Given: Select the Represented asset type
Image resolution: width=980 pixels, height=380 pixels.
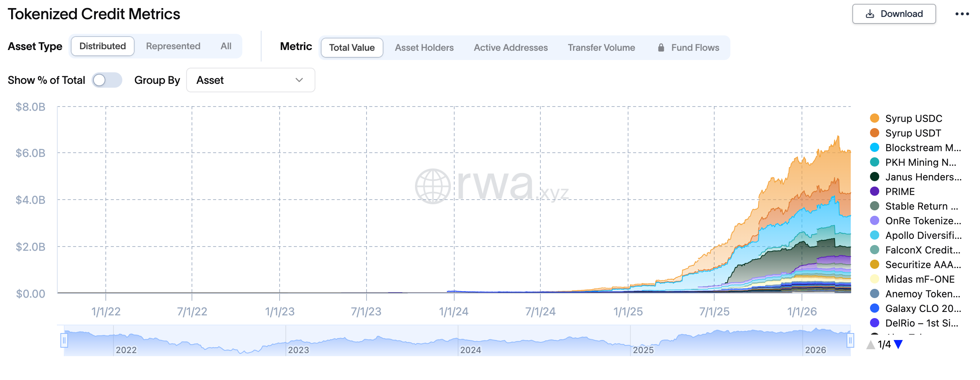Looking at the screenshot, I should click(x=173, y=46).
